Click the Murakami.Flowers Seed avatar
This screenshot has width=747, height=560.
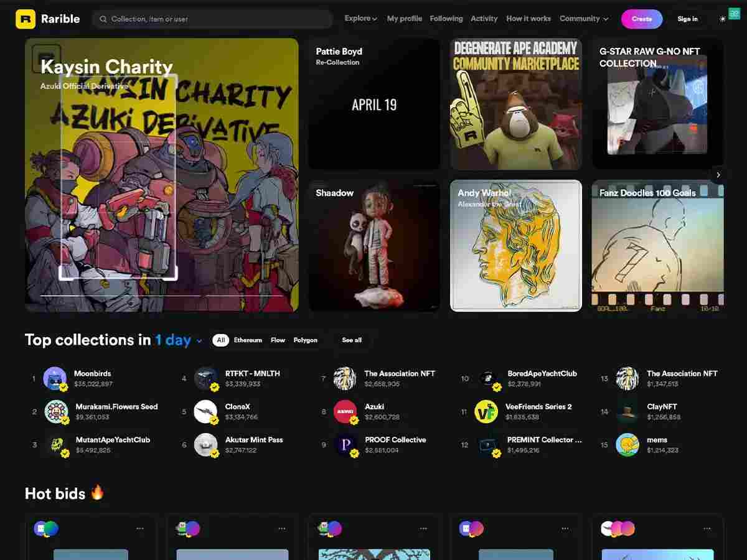click(55, 411)
